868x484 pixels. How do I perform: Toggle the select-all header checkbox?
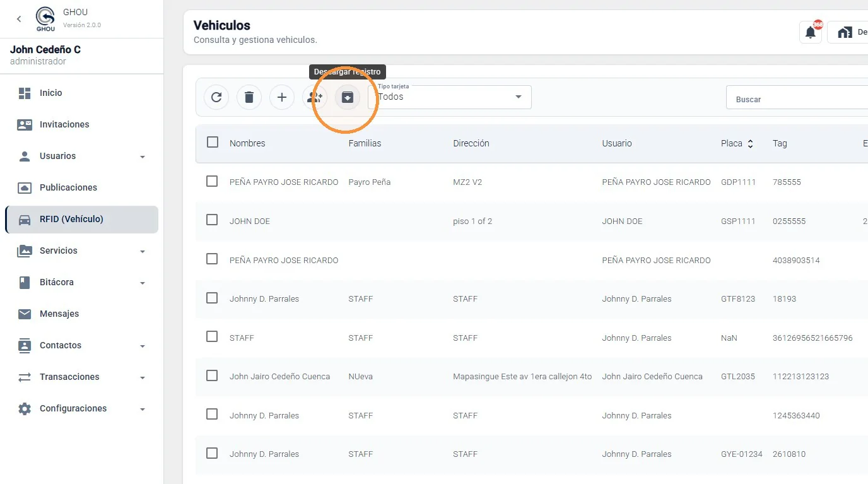click(213, 142)
